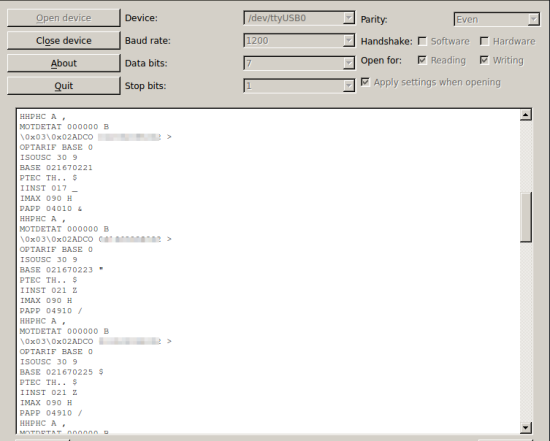Click the Parity: label
550x441 pixels.
click(x=374, y=19)
